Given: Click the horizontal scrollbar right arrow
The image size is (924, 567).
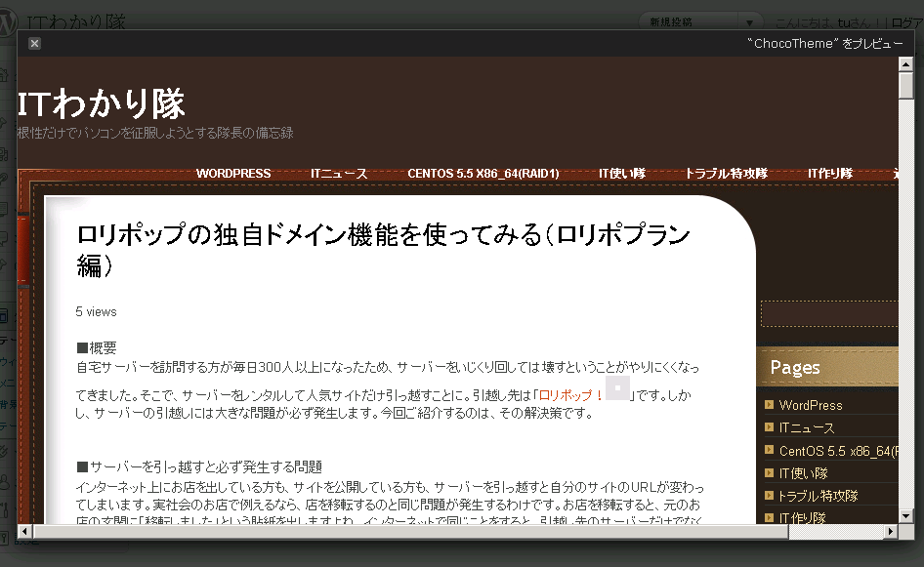Looking at the screenshot, I should (891, 532).
